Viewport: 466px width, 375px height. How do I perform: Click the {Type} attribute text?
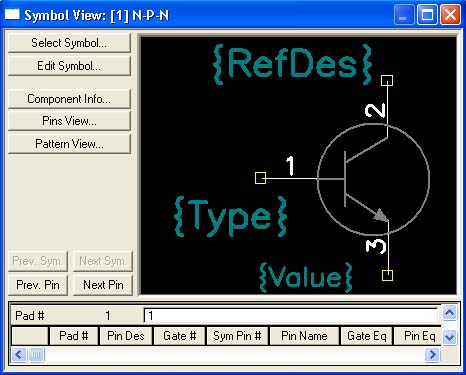pos(230,217)
